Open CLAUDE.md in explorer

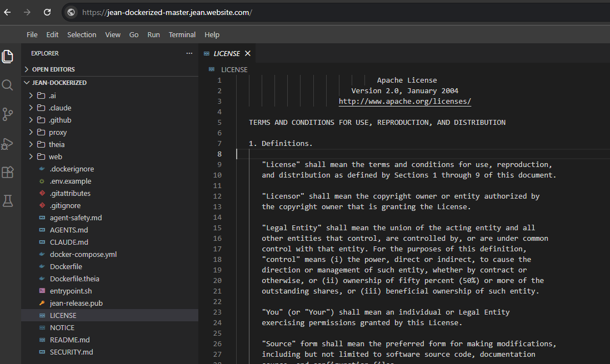[x=69, y=242]
